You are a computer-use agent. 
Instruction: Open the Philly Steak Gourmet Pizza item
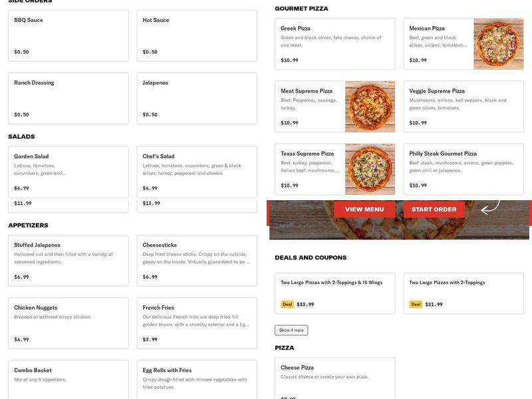pos(463,169)
